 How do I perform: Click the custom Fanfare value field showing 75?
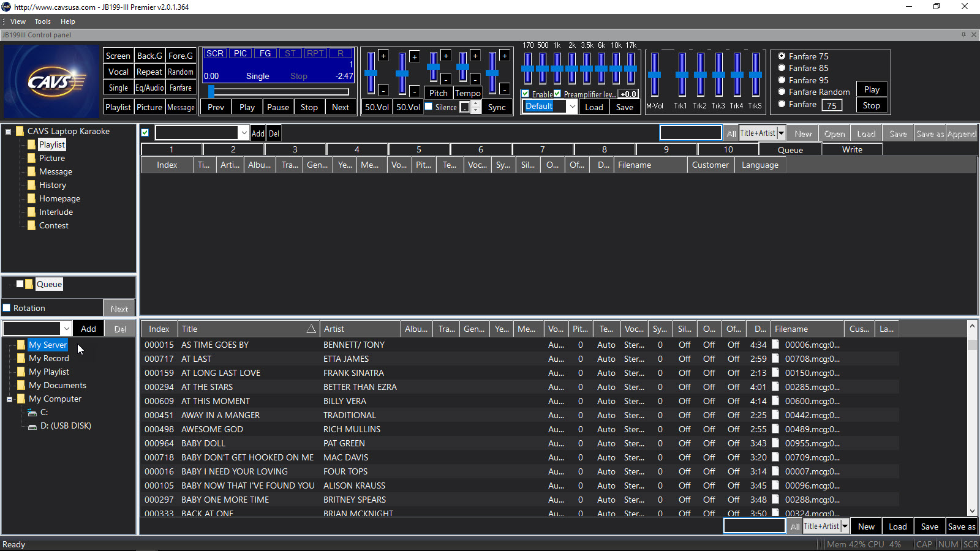832,105
